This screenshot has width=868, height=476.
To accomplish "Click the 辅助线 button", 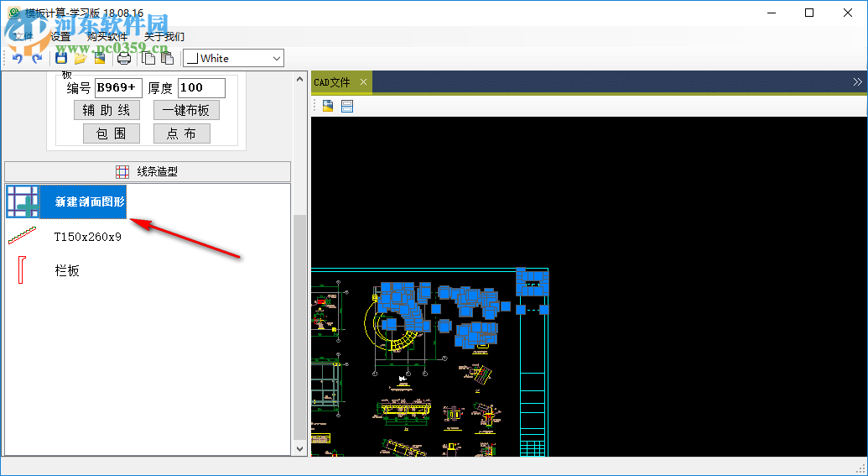I will [x=107, y=110].
